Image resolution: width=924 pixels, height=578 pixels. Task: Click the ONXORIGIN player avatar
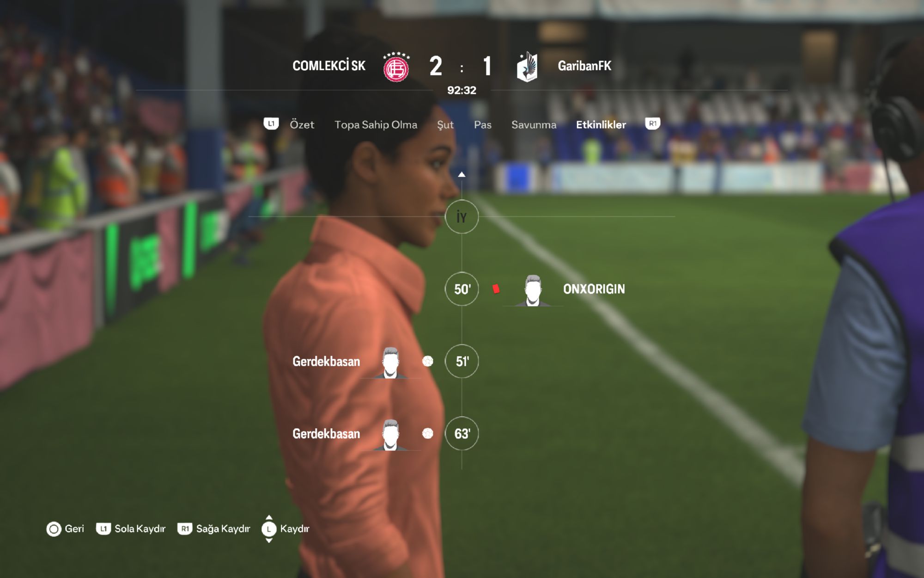click(x=533, y=290)
